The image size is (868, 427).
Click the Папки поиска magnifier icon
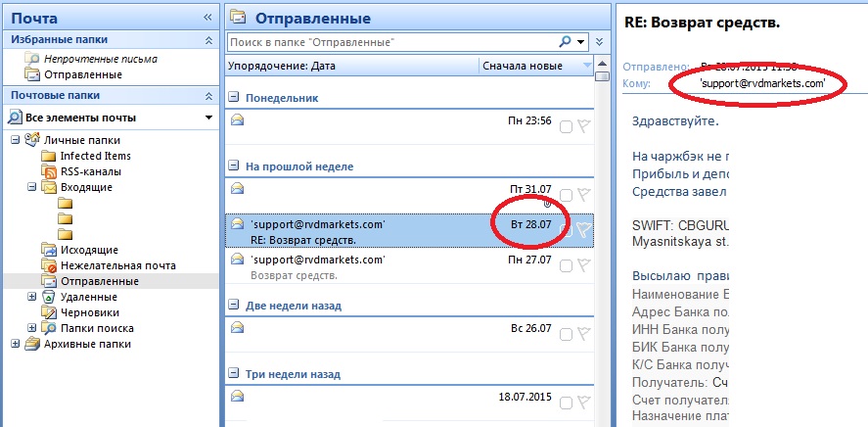49,328
